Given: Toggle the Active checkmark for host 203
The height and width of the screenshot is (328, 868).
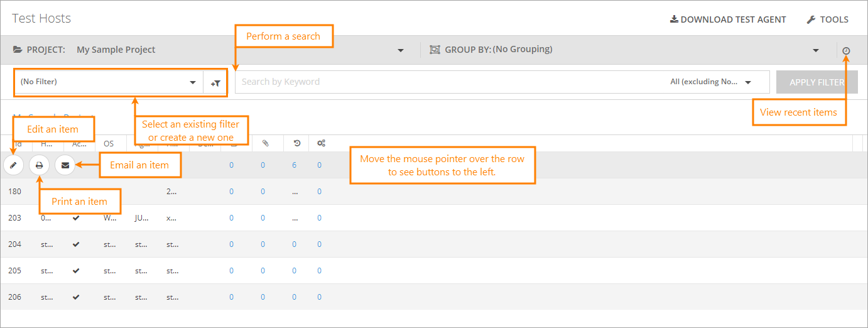Looking at the screenshot, I should click(76, 218).
